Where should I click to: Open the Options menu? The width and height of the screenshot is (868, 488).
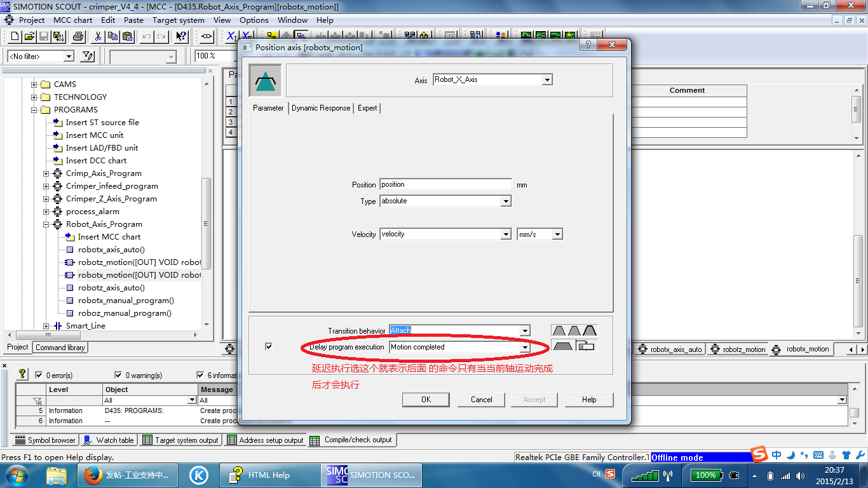(254, 20)
